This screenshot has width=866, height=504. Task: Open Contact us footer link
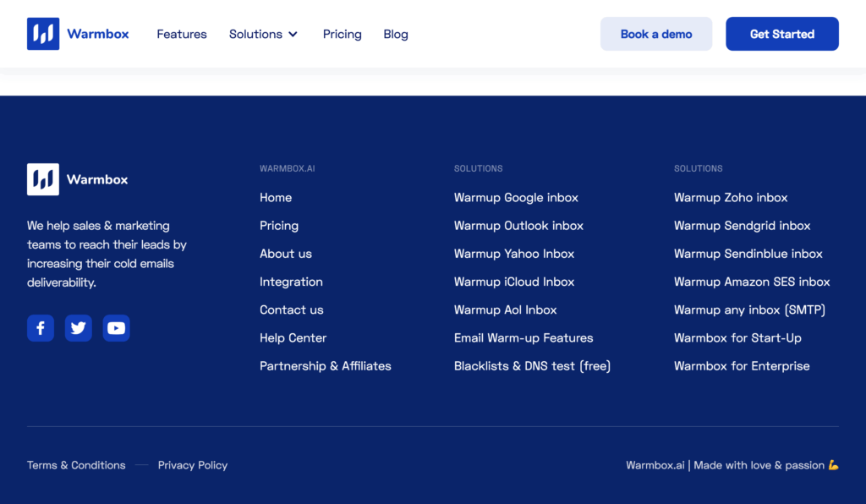(292, 310)
